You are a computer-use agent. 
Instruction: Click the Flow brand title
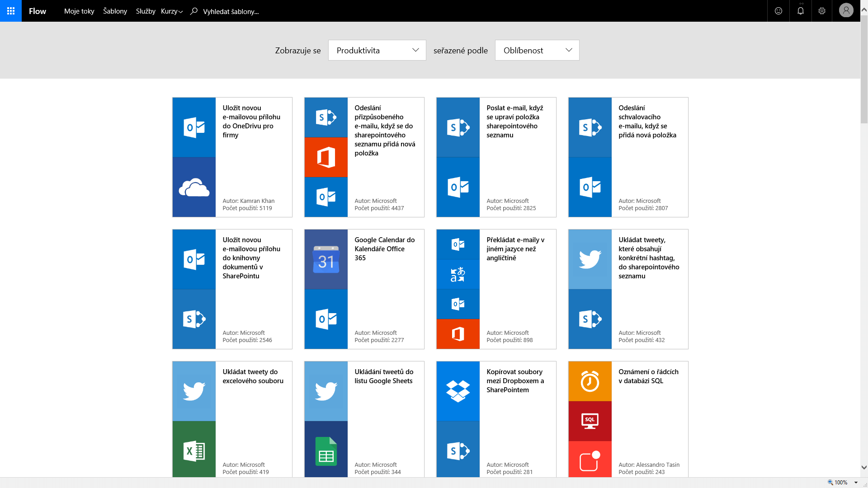38,11
